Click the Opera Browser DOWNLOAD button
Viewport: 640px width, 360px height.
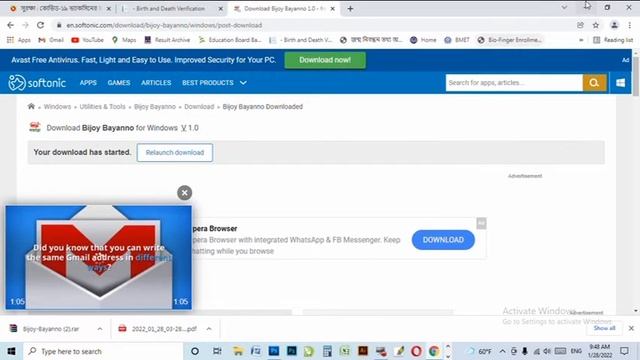[x=443, y=240]
